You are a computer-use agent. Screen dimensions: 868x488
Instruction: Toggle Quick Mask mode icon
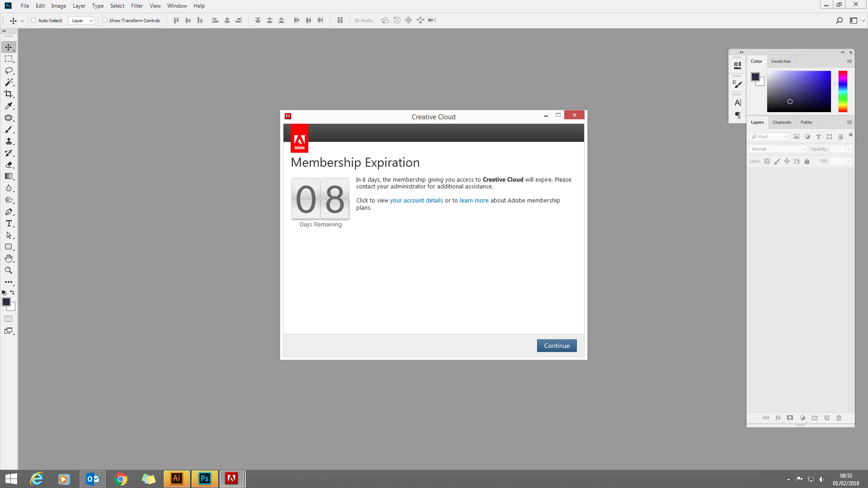tap(9, 319)
